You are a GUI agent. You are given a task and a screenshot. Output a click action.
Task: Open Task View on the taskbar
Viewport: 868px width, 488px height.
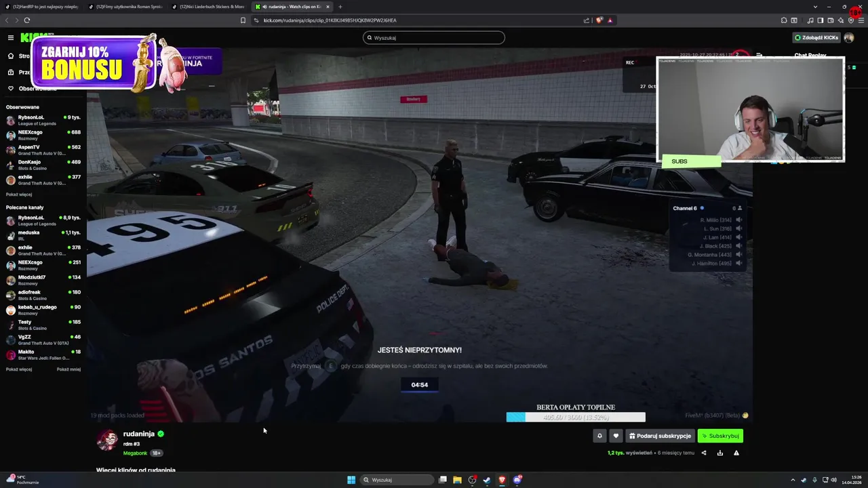coord(442,480)
